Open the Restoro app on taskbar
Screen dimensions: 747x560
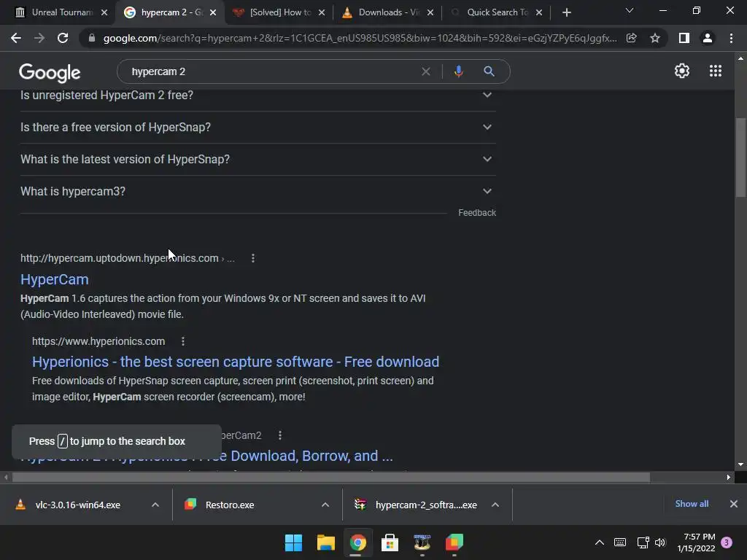(454, 542)
